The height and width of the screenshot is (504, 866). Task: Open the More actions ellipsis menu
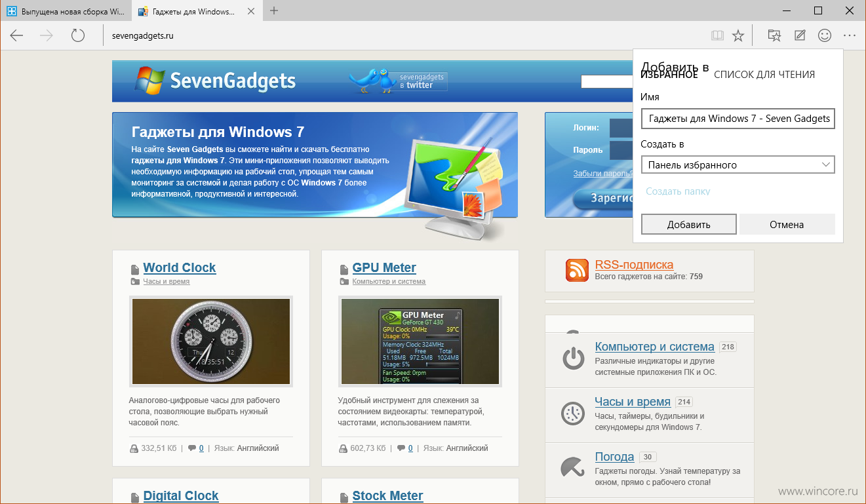click(850, 35)
